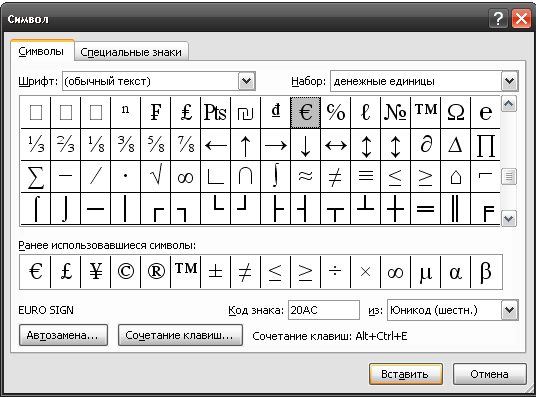Select the intersection ∩ symbol

coord(245,177)
